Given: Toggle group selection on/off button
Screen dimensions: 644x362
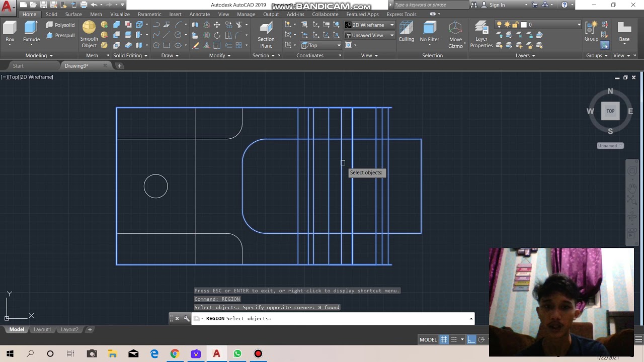Looking at the screenshot, I should point(605,45).
